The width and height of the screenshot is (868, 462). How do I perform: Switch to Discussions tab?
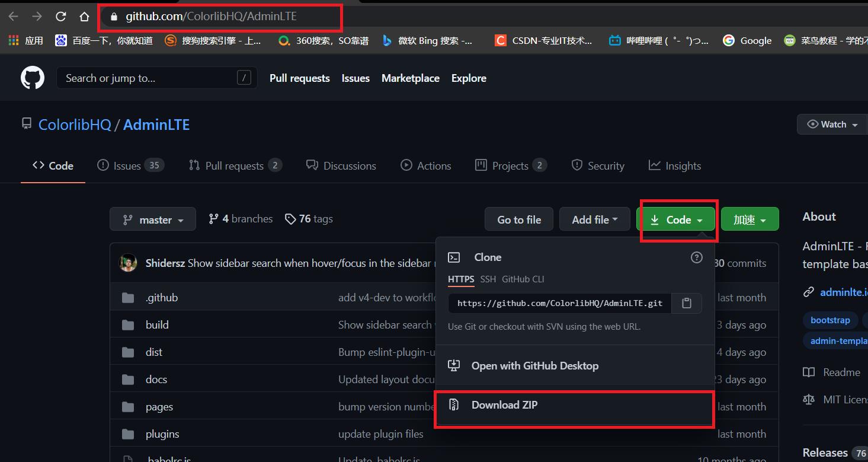coord(341,165)
